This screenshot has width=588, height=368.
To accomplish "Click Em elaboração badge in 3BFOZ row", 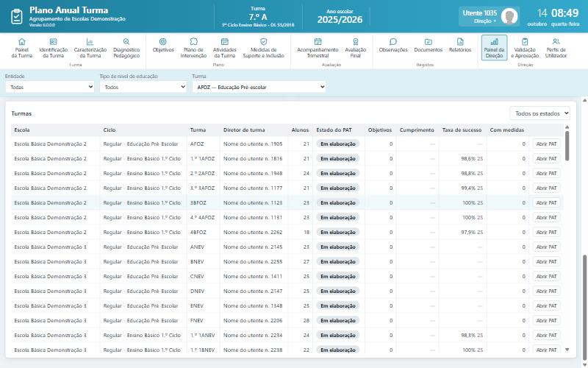I will tap(338, 203).
